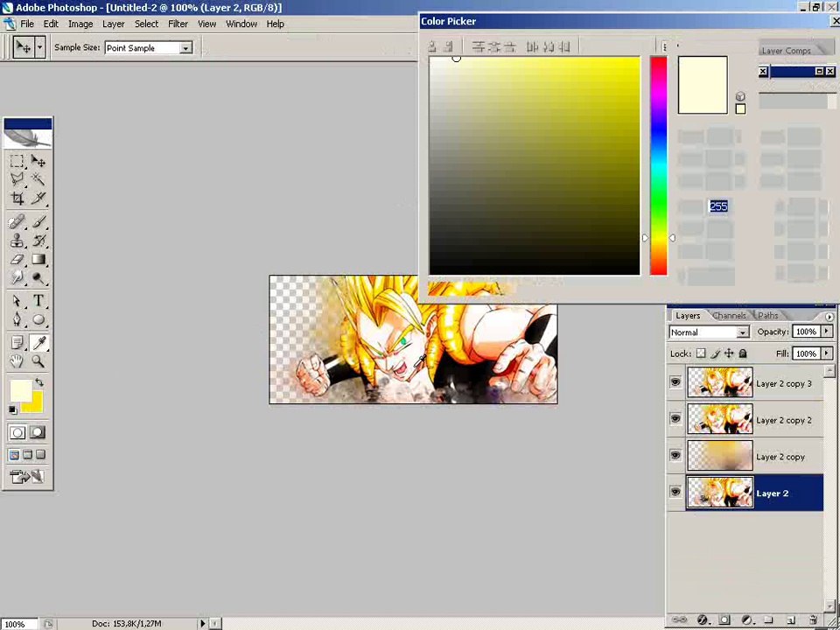Toggle Lock image pixels brush icon
Screen dimensions: 840x630
tap(715, 353)
